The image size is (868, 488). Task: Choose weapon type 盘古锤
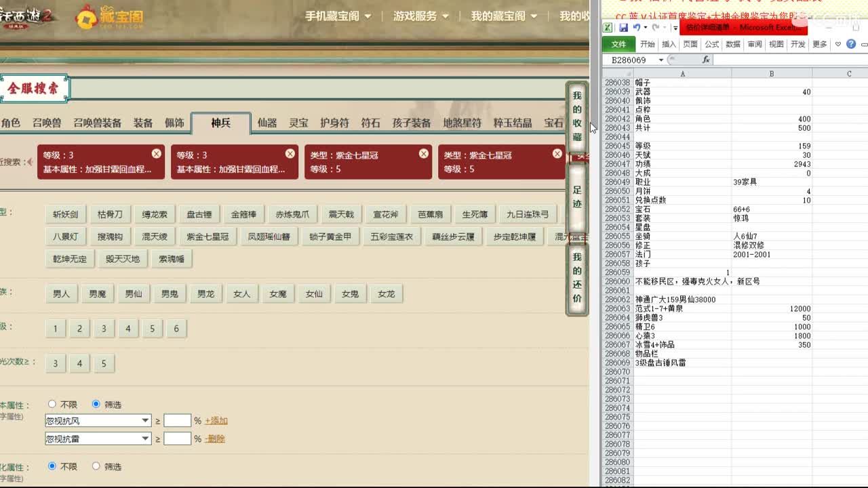pos(199,214)
